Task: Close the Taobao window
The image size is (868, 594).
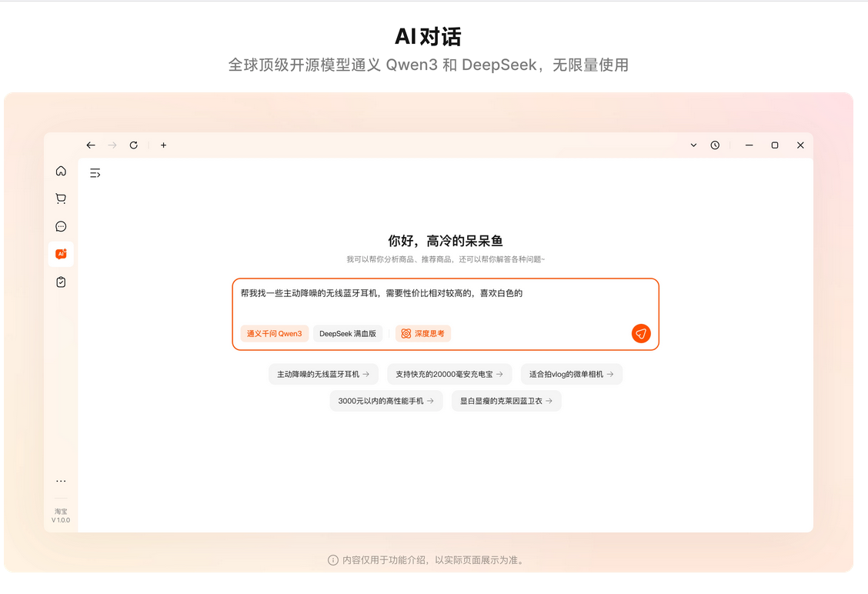Action: [800, 145]
